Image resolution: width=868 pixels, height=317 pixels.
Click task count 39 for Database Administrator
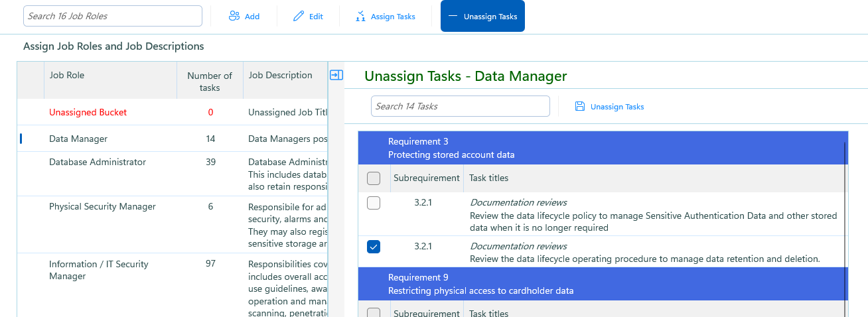210,162
